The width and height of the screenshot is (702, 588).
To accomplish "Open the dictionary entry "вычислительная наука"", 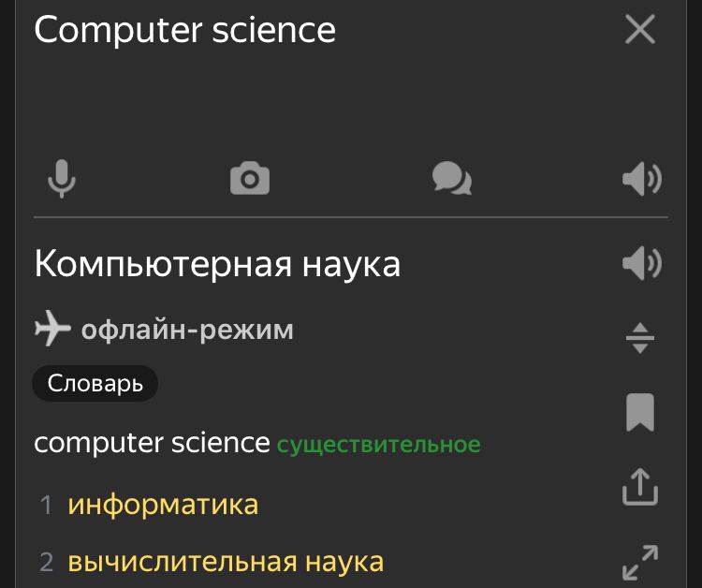I will [x=226, y=563].
